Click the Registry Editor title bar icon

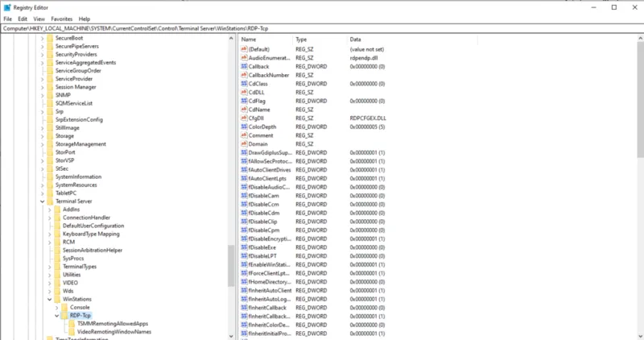coord(7,7)
